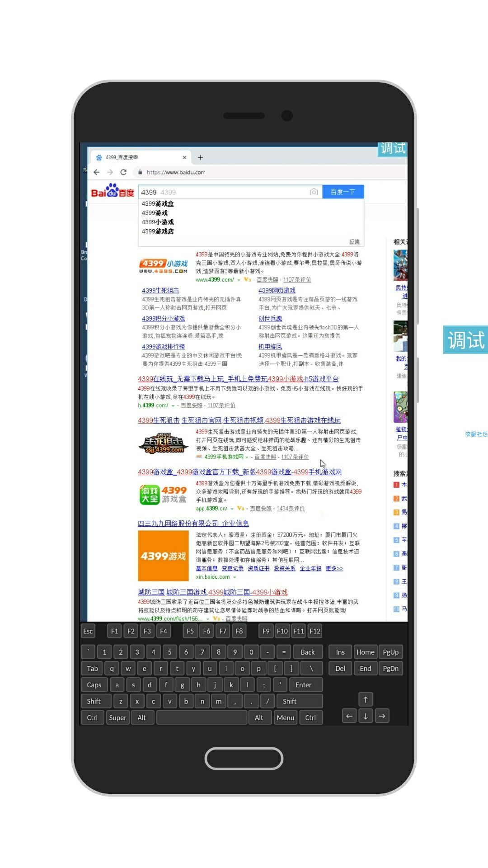
Task: Tap the Tab key on virtual keyboard
Action: [x=93, y=669]
